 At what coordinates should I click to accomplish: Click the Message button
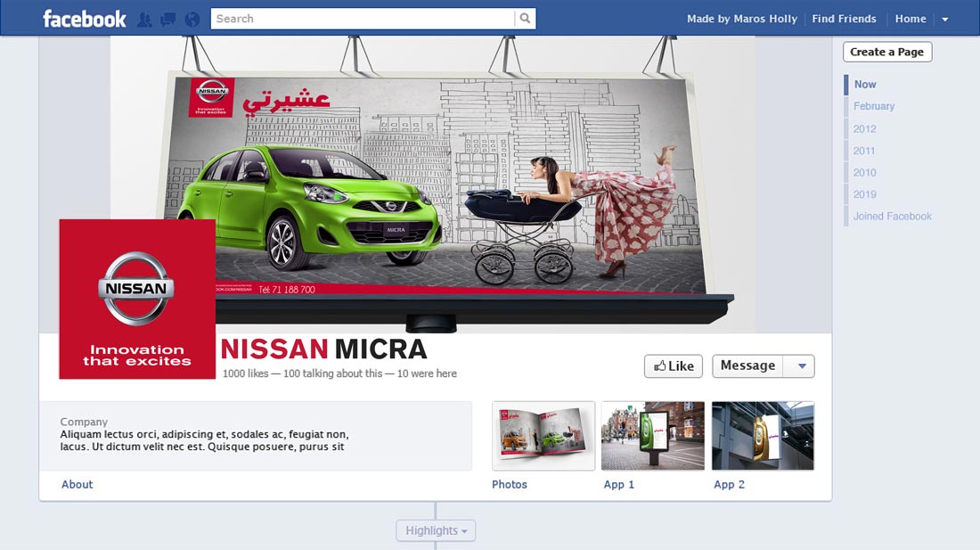pyautogui.click(x=747, y=366)
